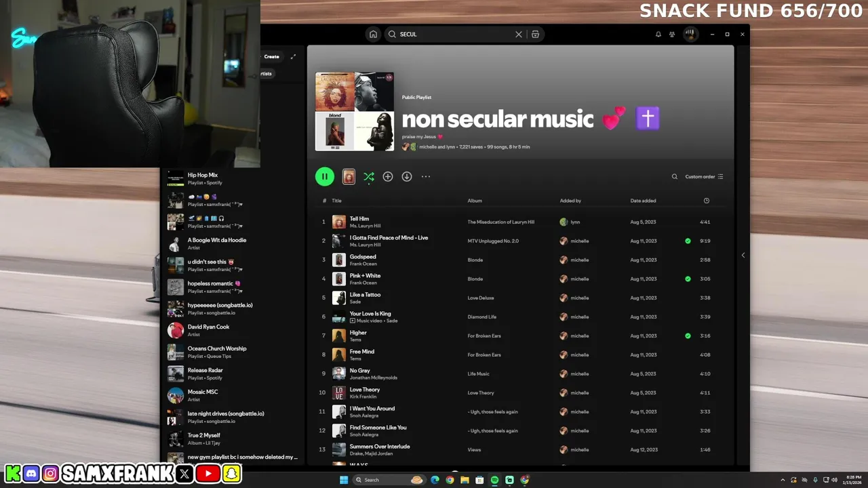This screenshot has height=488, width=868.
Task: Click the album preview thumbnail beside pause button
Action: coord(349,177)
